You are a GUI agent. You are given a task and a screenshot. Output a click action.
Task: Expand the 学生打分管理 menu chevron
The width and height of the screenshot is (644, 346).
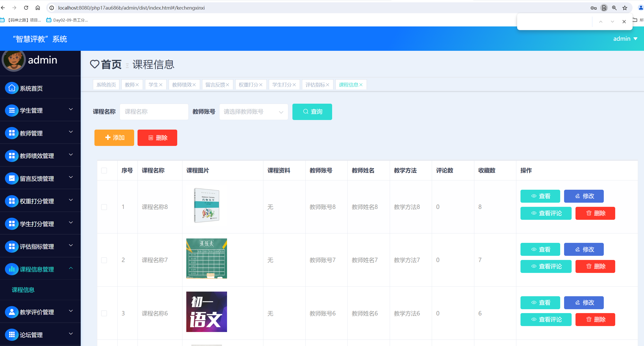click(71, 223)
